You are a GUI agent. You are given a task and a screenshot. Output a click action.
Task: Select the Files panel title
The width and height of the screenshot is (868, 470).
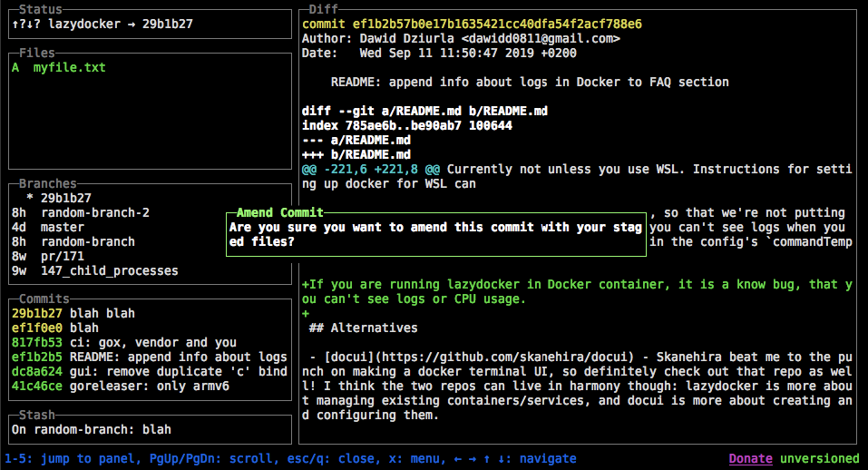click(x=36, y=53)
